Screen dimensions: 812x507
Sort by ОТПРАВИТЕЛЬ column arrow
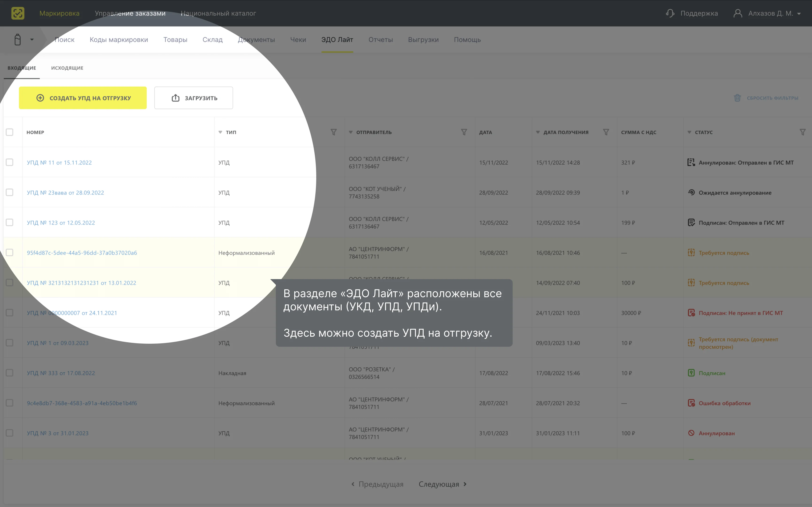point(351,132)
